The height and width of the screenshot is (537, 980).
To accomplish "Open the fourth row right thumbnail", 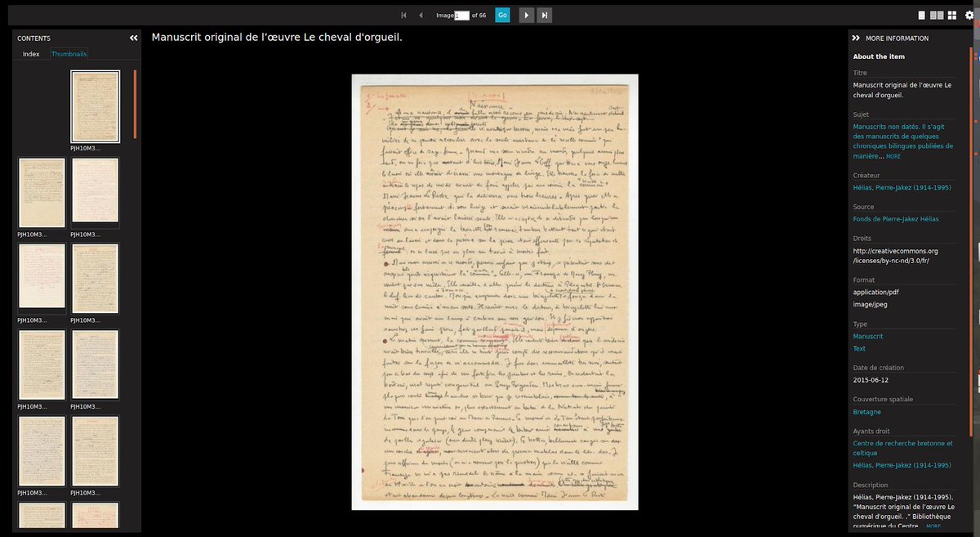I will click(x=95, y=365).
